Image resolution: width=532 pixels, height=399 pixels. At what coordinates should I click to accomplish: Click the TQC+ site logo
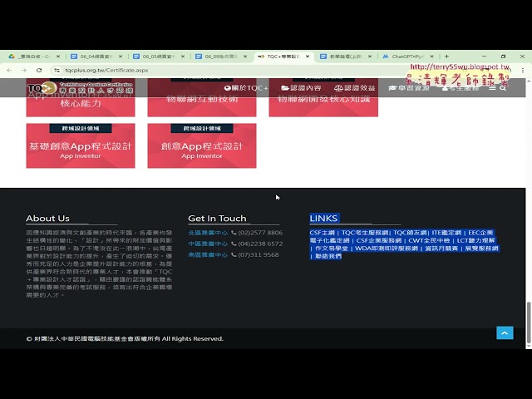pyautogui.click(x=80, y=88)
